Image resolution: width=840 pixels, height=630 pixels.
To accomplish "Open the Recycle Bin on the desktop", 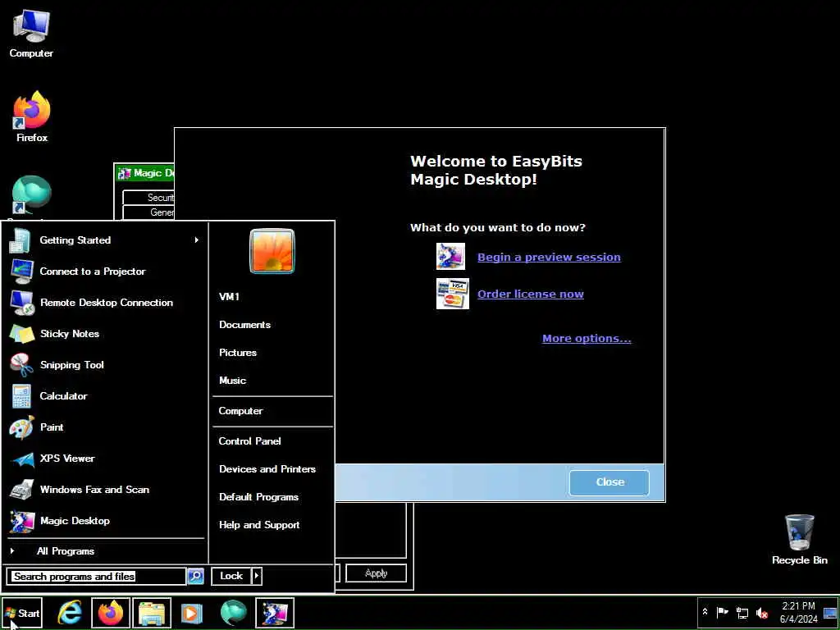I will pyautogui.click(x=799, y=539).
